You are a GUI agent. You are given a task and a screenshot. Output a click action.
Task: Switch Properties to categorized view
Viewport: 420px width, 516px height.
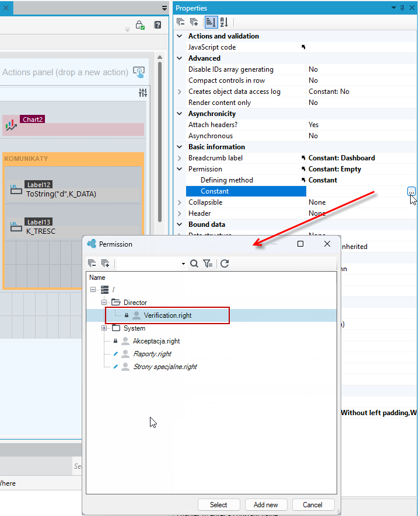coord(211,22)
